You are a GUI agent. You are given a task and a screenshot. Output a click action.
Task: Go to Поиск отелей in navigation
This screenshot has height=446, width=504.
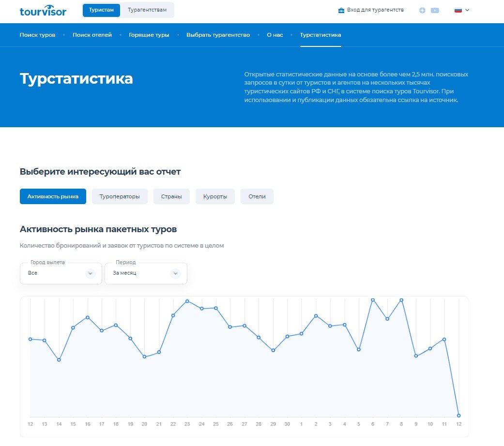pyautogui.click(x=92, y=35)
